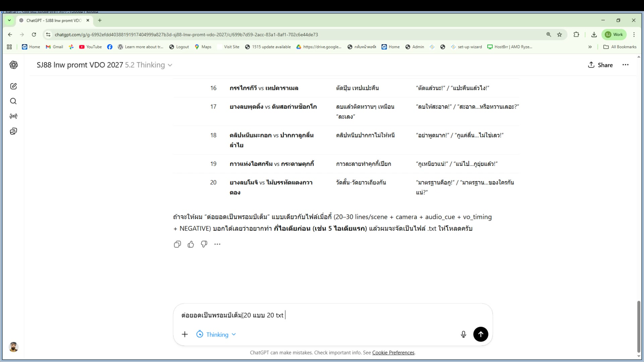
Task: Copy the response with copy icon
Action: 177,244
